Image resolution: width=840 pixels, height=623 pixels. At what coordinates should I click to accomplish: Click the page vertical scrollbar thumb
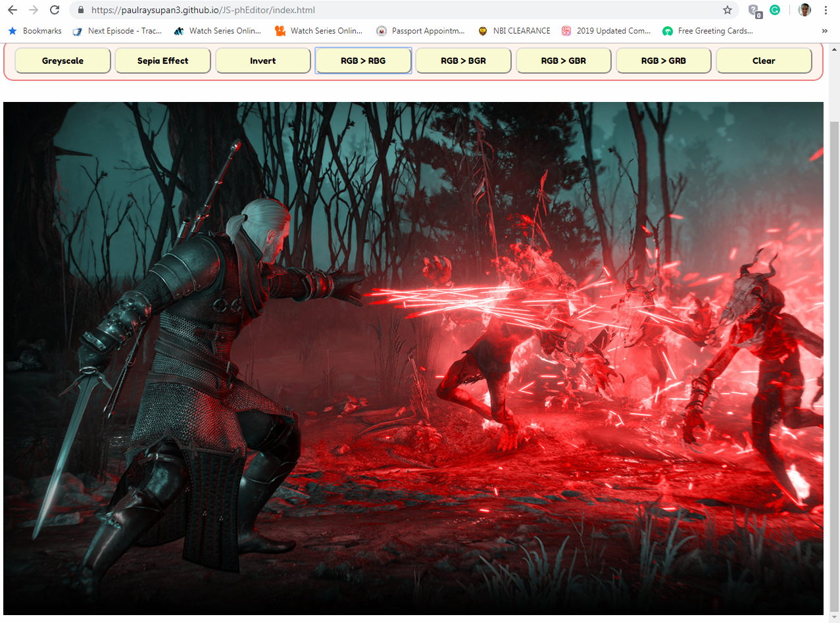[835, 366]
